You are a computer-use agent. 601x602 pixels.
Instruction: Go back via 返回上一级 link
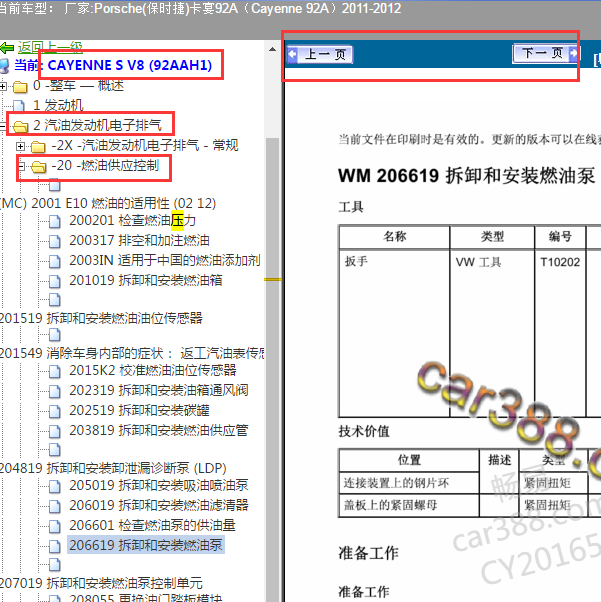pyautogui.click(x=50, y=48)
